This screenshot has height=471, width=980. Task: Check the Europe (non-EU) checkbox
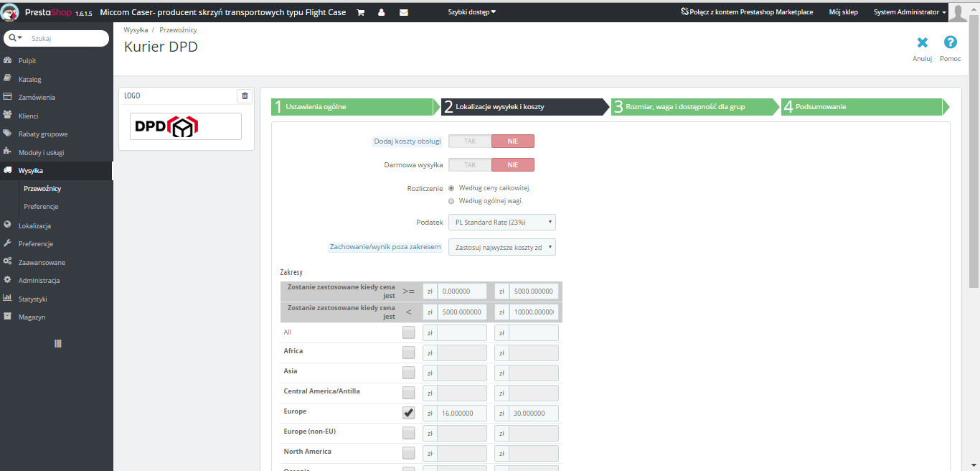pos(408,433)
